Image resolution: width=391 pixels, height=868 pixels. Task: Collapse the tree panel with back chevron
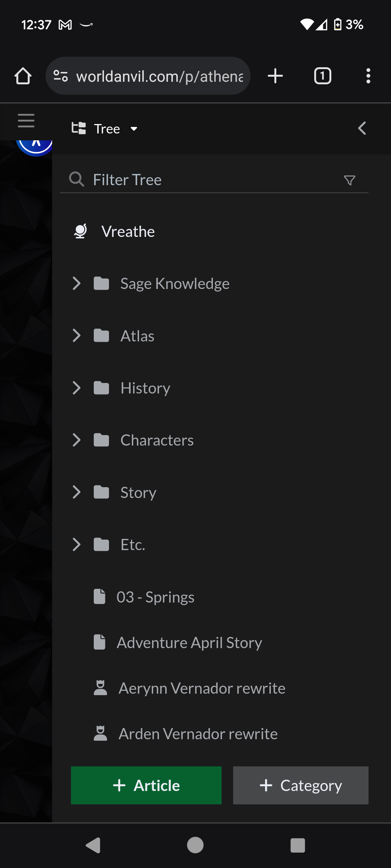click(362, 128)
